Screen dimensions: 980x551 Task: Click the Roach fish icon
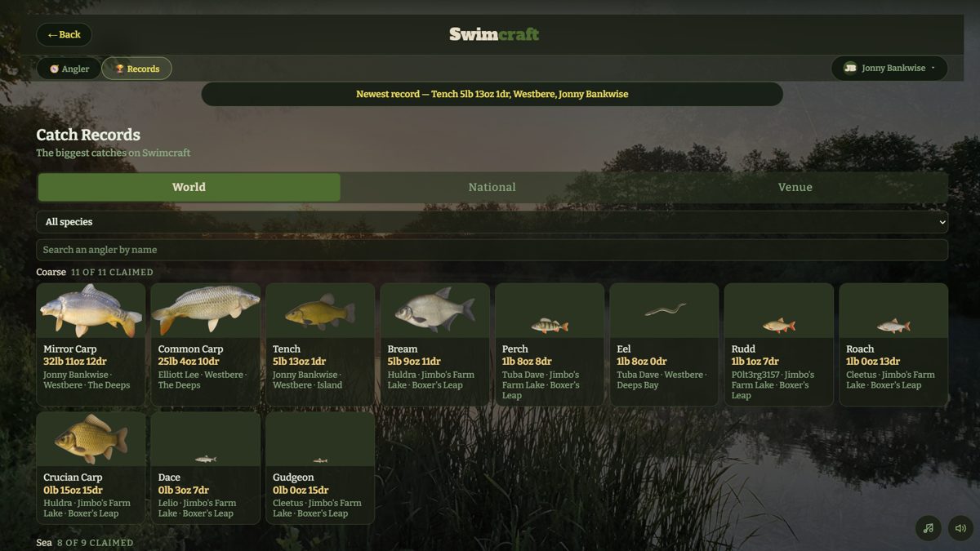pyautogui.click(x=893, y=326)
